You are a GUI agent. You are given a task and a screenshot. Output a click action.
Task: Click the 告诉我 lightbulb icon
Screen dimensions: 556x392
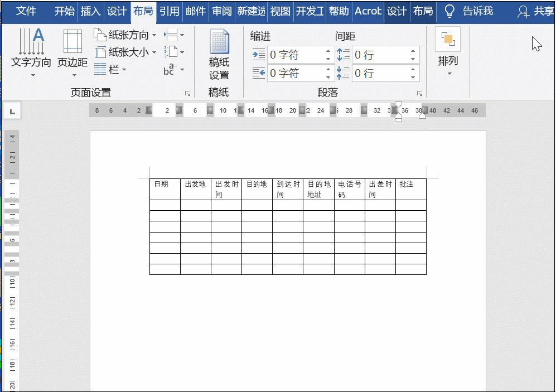point(449,10)
